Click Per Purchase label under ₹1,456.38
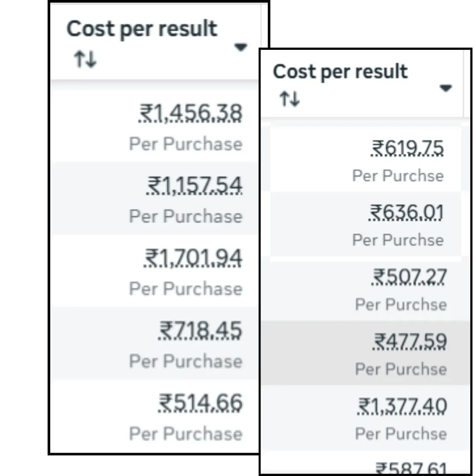Viewport: 476px width, 476px height. coord(186,144)
